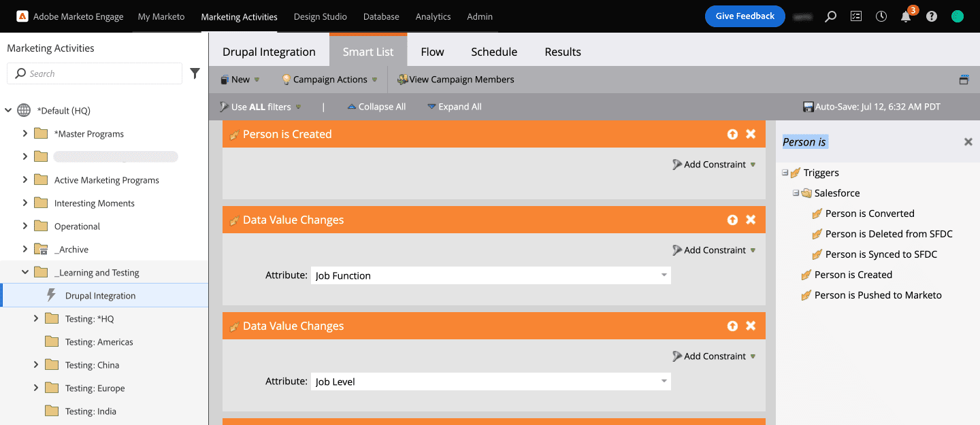Expand the *Master Programs folder
Viewport: 980px width, 425px height.
(x=25, y=133)
